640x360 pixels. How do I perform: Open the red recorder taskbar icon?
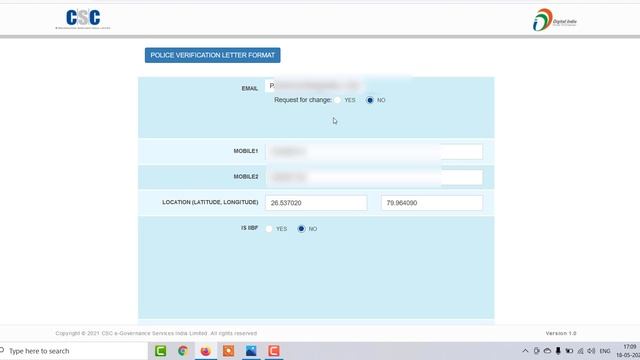(274, 351)
